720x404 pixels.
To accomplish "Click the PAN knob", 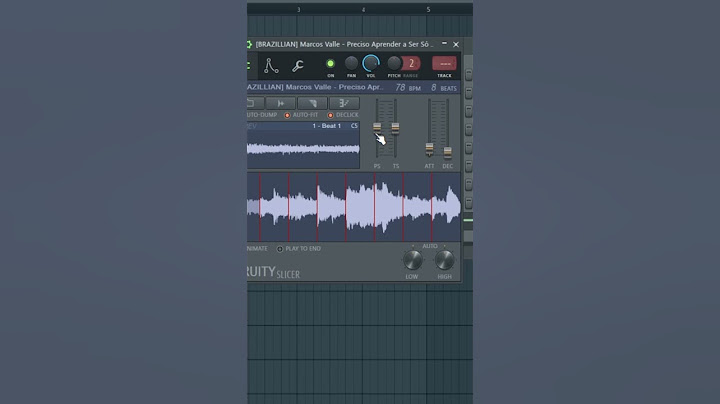I will pyautogui.click(x=351, y=63).
